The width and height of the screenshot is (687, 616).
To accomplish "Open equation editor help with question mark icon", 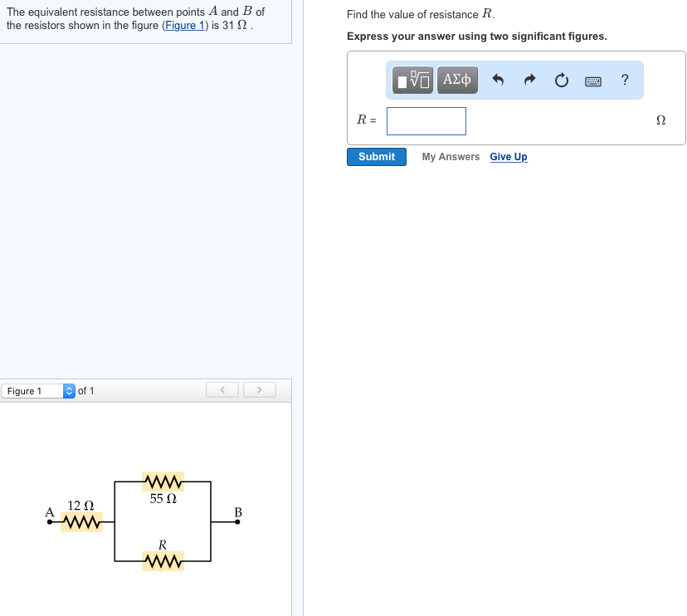I will (x=624, y=80).
